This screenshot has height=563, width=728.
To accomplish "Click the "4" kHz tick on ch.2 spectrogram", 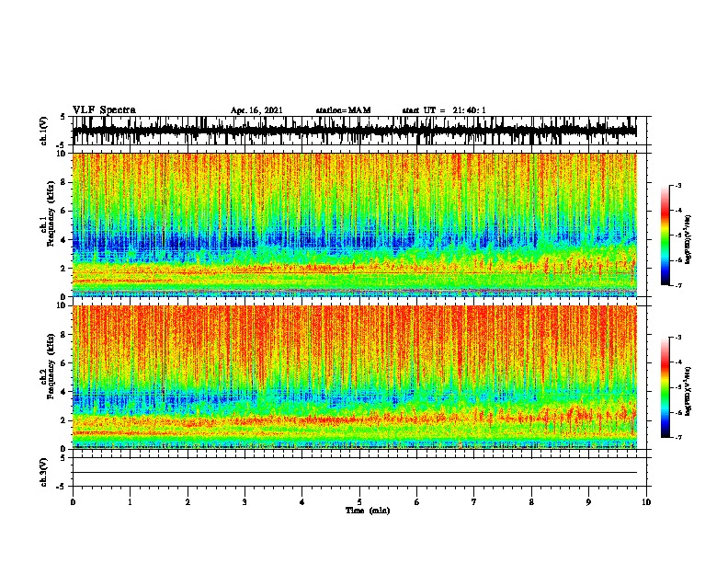I will point(64,392).
